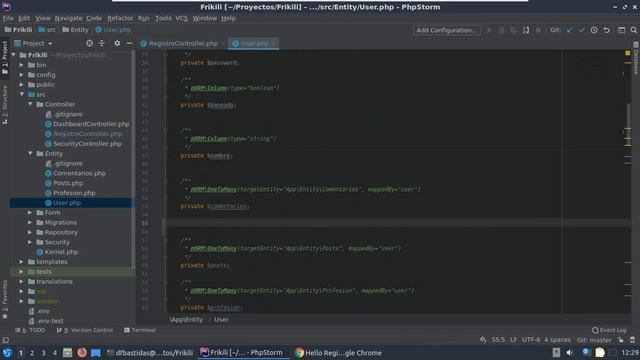Select Comentarios.php file
Image resolution: width=640 pixels, height=360 pixels.
pyautogui.click(x=79, y=173)
